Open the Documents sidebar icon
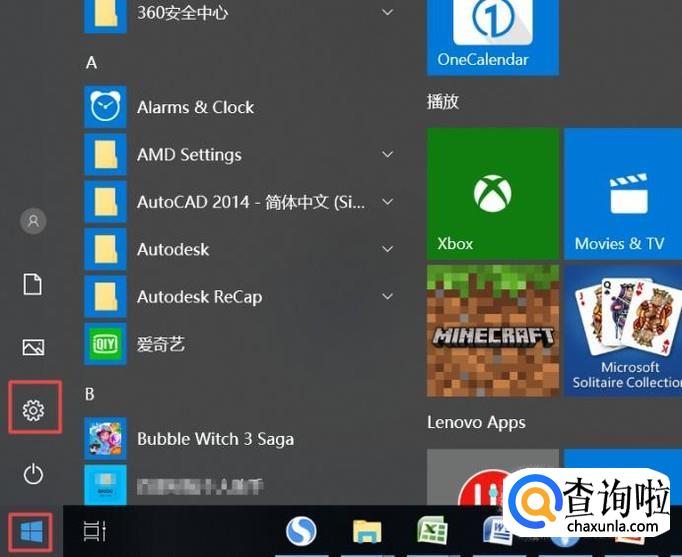This screenshot has width=682, height=557. pyautogui.click(x=33, y=284)
